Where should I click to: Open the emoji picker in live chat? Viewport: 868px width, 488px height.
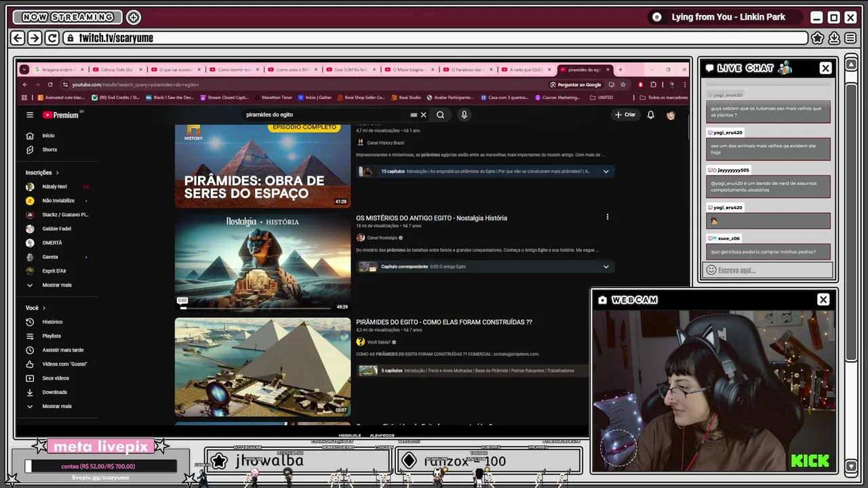coord(711,270)
